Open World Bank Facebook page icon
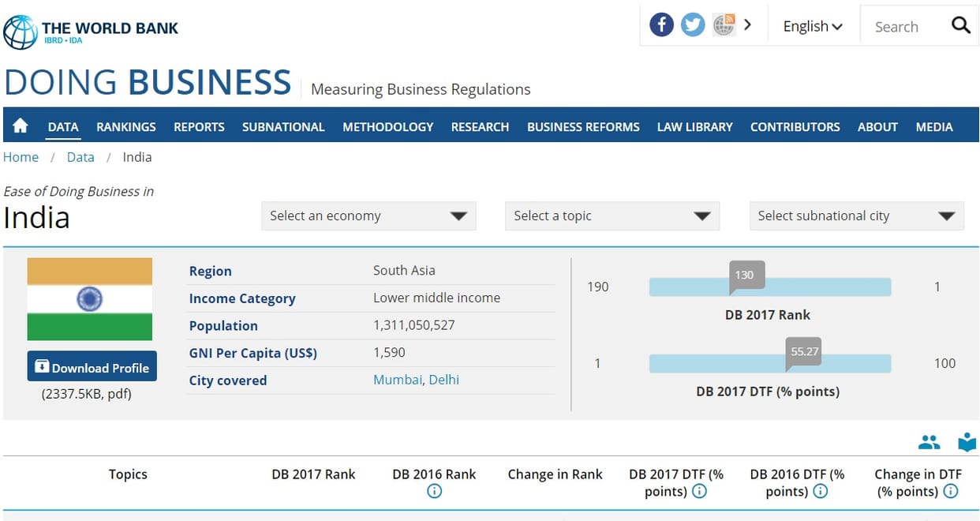980x521 pixels. (661, 25)
